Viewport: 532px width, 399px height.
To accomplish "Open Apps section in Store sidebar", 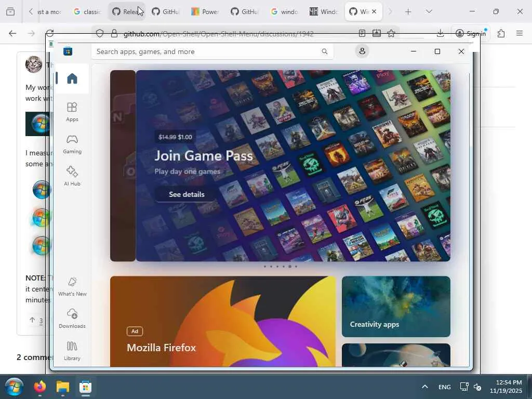I will (72, 112).
